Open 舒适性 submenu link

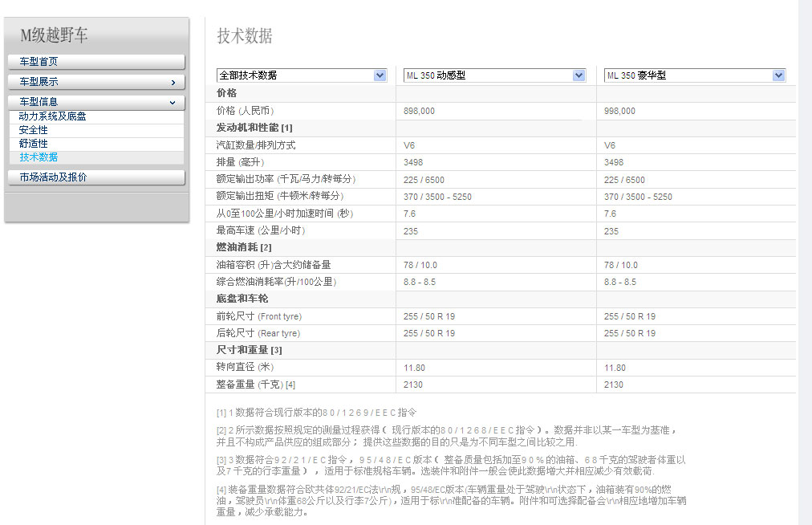pyautogui.click(x=33, y=144)
